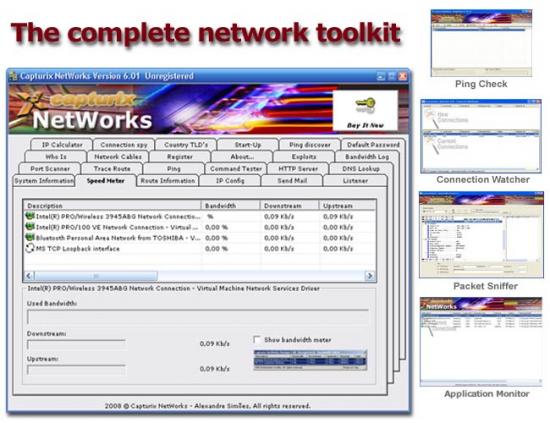The width and height of the screenshot is (550, 423).
Task: Select the Speed Meter tab
Action: click(106, 180)
